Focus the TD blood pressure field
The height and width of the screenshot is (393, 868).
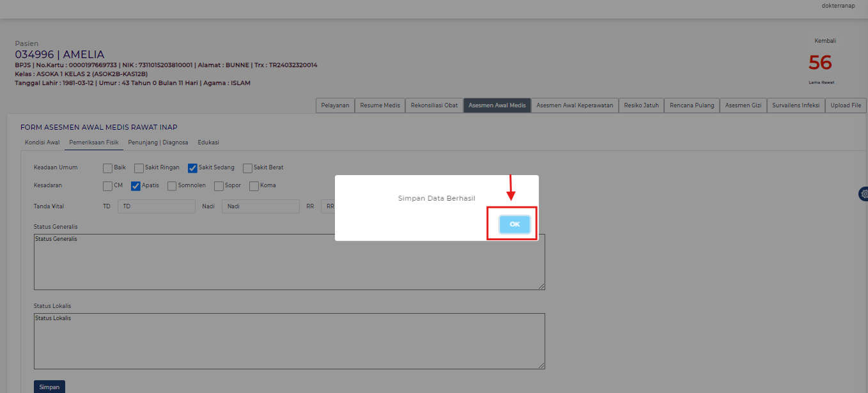[156, 206]
